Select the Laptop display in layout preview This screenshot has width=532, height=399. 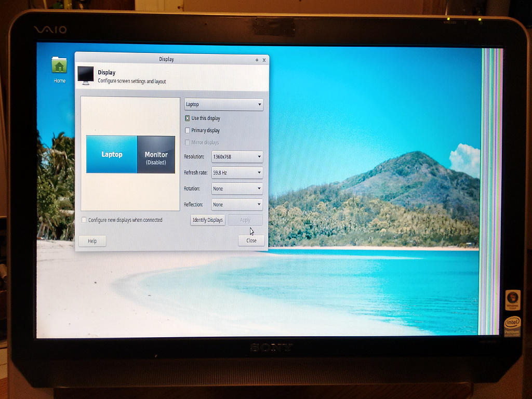112,154
